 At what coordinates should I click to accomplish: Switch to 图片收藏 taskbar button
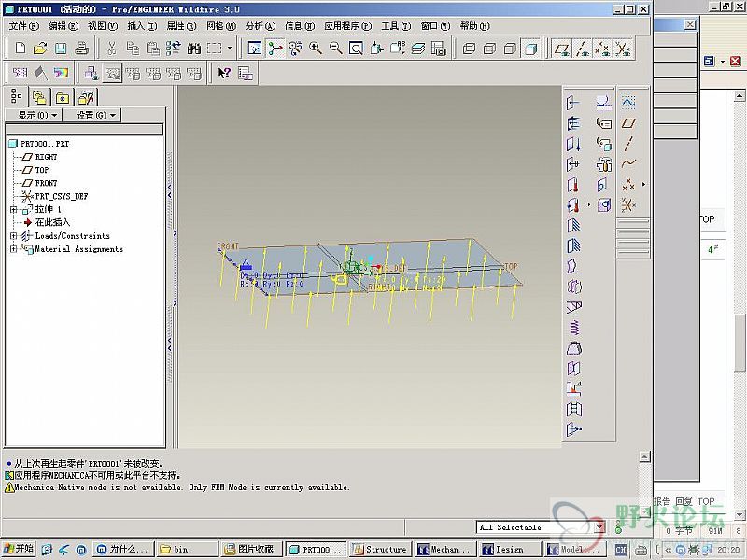[x=251, y=549]
